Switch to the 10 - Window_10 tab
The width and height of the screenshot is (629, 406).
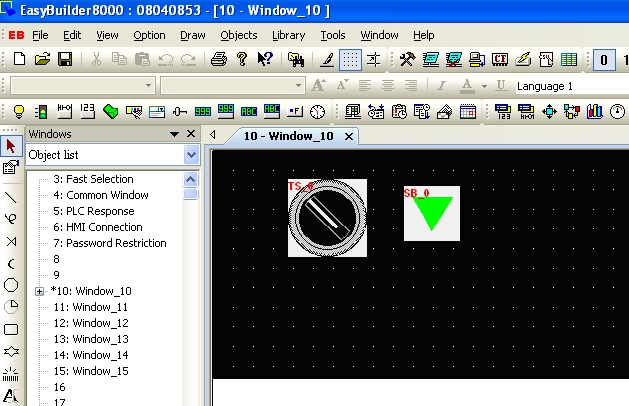pos(288,136)
